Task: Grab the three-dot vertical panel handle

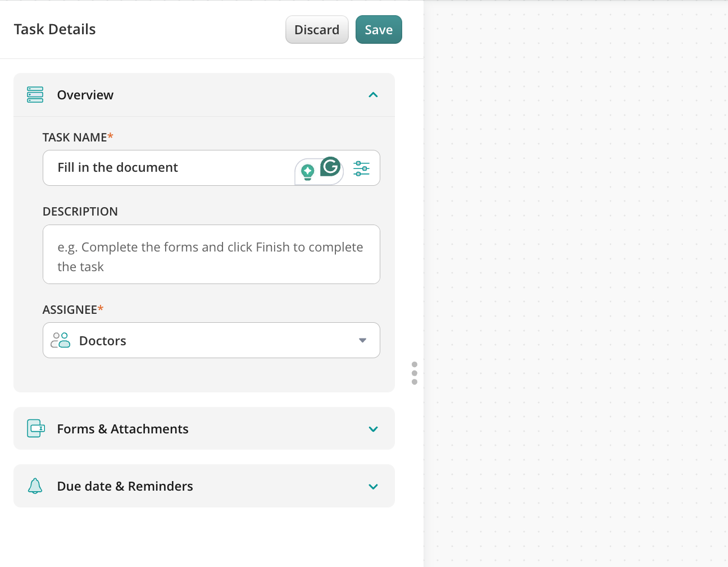Action: [415, 373]
